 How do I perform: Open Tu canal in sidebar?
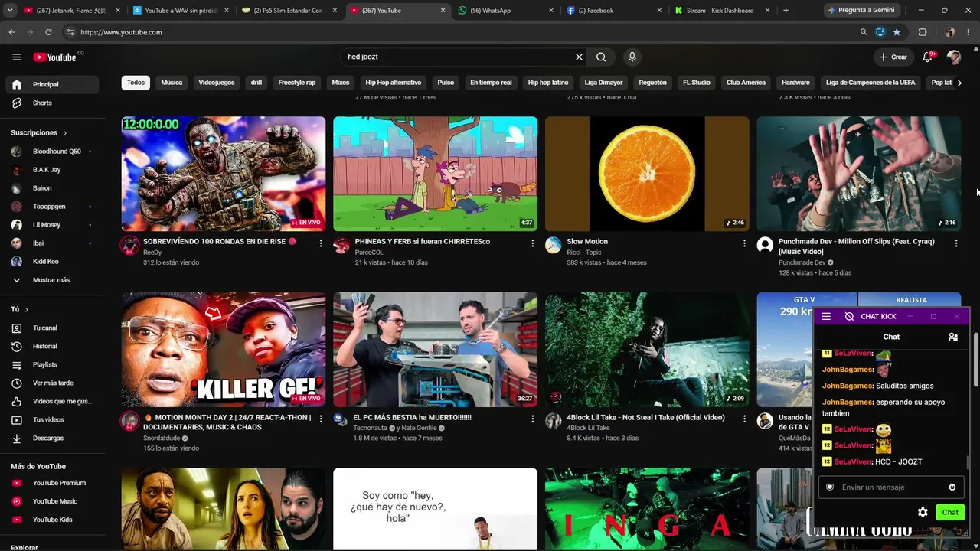pos(53,328)
